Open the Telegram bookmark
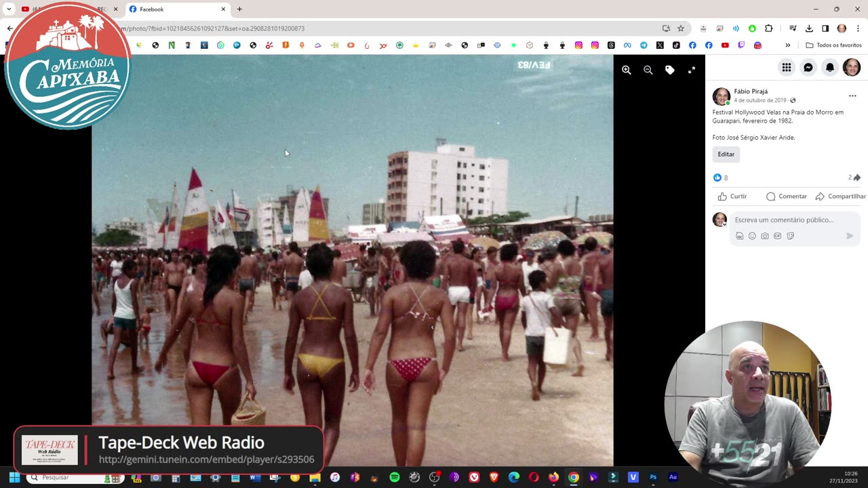 point(644,45)
